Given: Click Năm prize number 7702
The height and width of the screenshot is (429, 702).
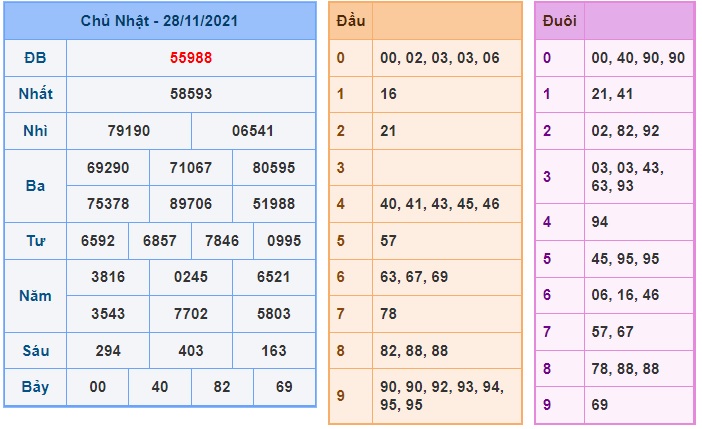Looking at the screenshot, I should (x=191, y=313).
